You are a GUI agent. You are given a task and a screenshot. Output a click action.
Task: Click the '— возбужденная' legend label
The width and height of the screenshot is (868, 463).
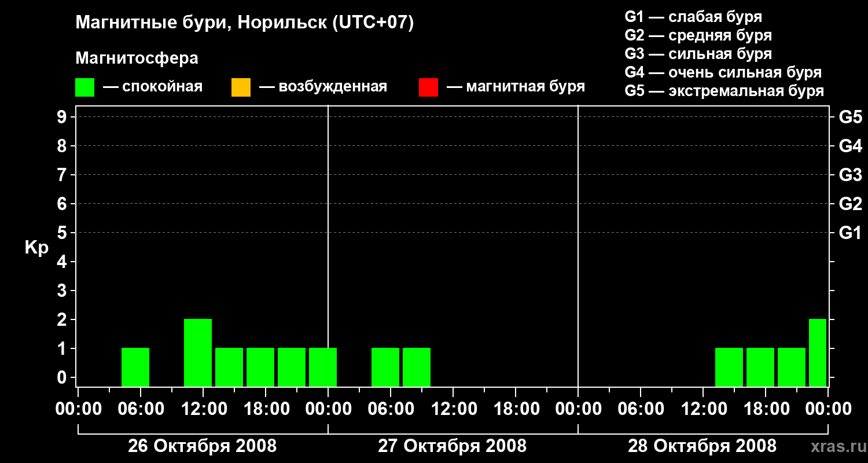click(323, 87)
